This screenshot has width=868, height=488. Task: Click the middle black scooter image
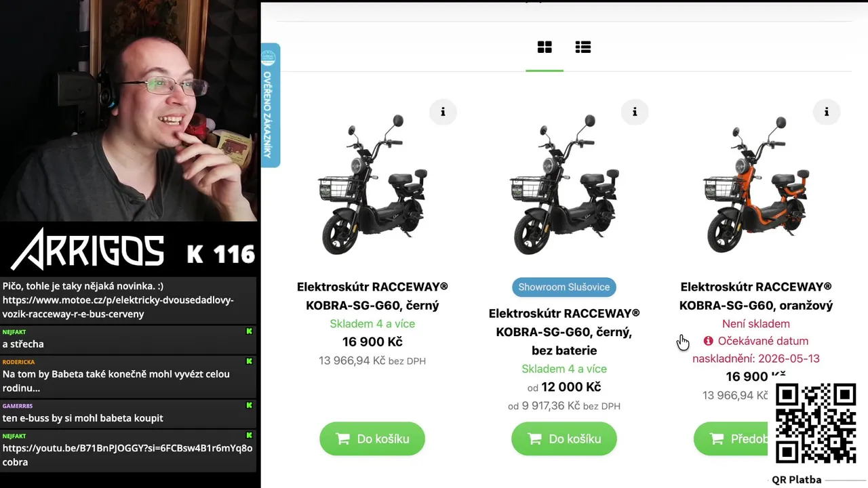[x=564, y=186]
